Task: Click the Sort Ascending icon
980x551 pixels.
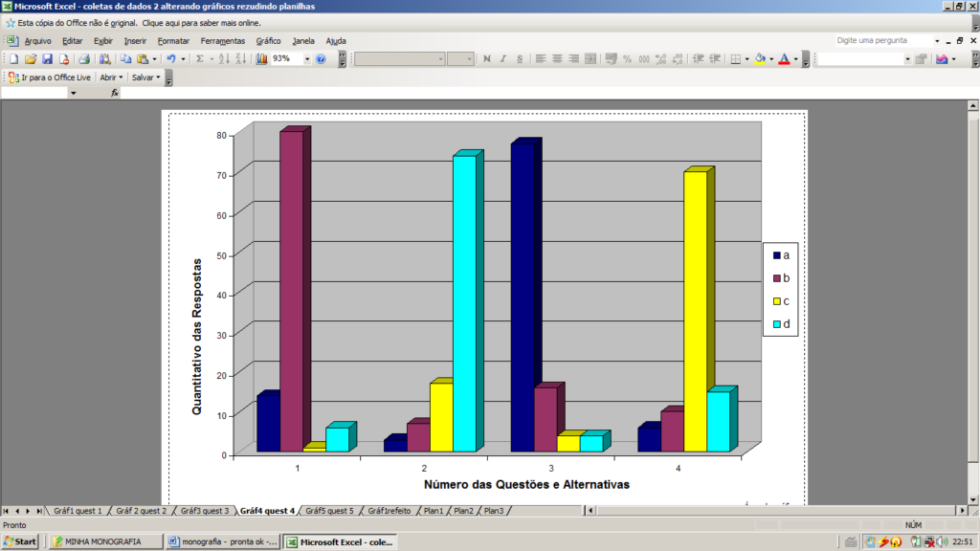Action: tap(223, 59)
